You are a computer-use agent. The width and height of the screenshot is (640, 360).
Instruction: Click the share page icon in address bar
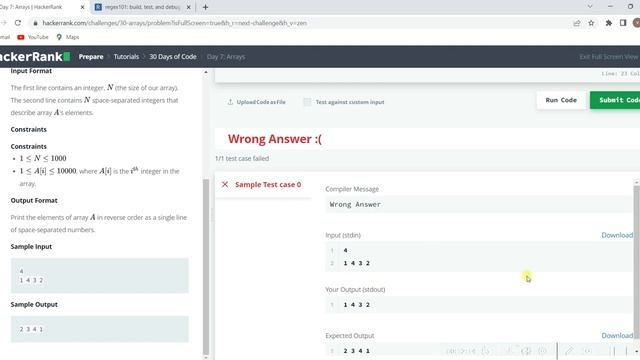(577, 23)
